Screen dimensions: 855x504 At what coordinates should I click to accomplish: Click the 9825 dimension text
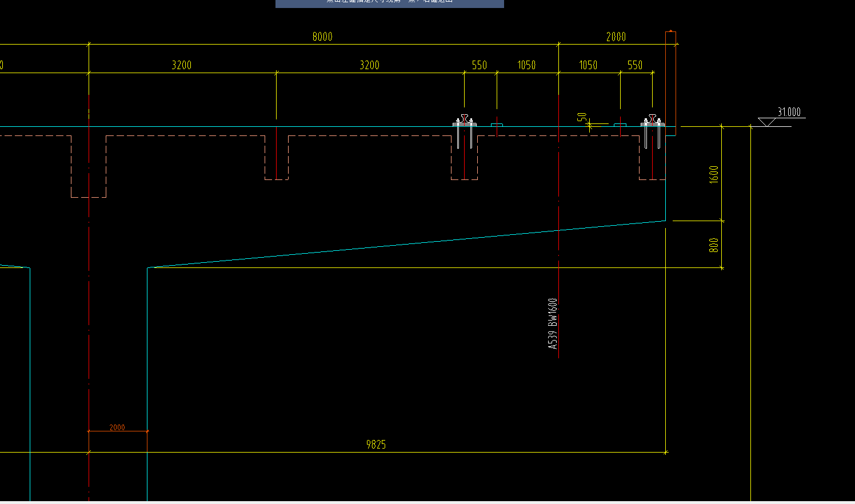(x=376, y=445)
